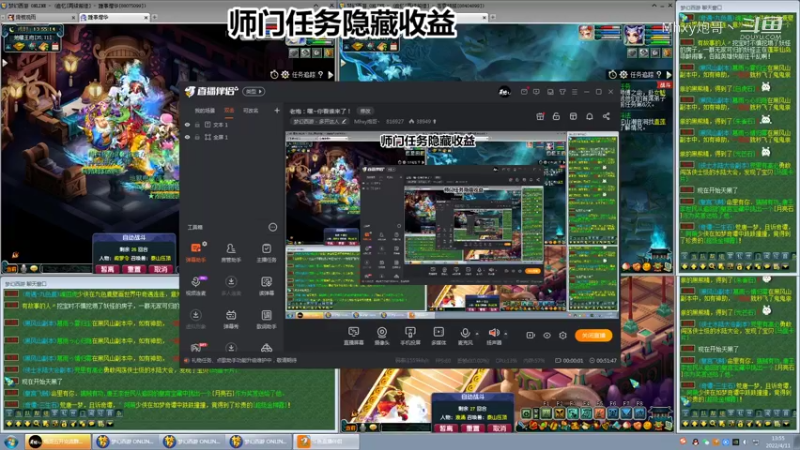
Task: Select the 全屏 1 source row
Action: [232, 137]
